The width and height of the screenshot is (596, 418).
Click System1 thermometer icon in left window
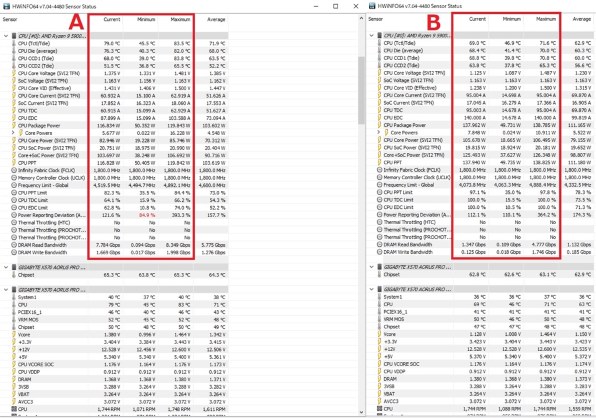14,297
